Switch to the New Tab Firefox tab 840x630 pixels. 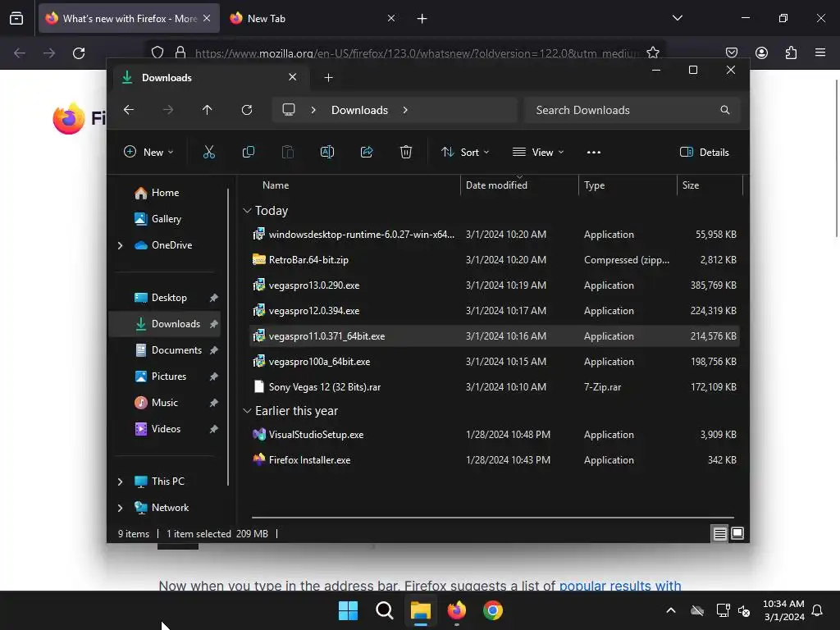pos(311,18)
